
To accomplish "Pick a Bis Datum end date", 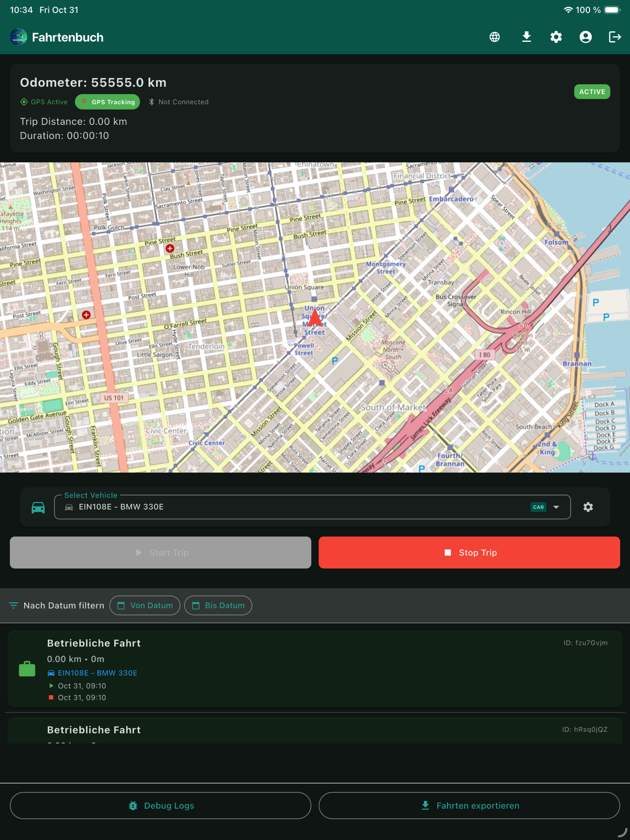I will (x=218, y=605).
